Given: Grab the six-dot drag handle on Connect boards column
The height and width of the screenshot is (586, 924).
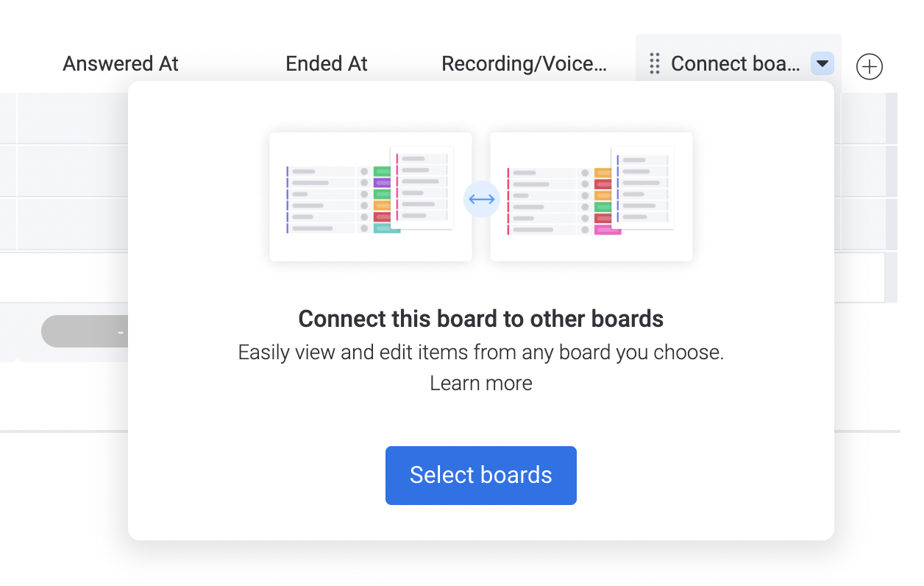Looking at the screenshot, I should (x=655, y=64).
